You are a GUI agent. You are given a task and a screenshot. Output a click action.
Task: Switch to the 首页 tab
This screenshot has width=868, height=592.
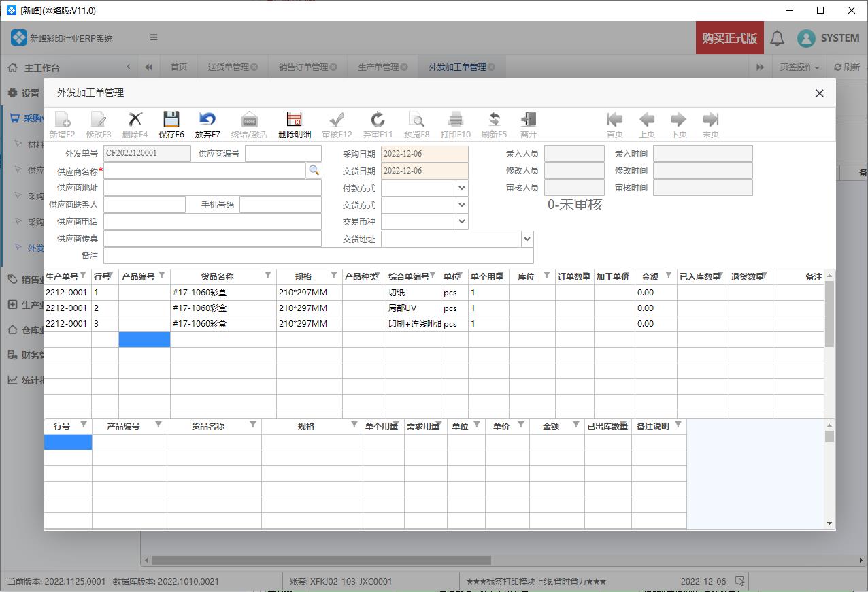[179, 67]
